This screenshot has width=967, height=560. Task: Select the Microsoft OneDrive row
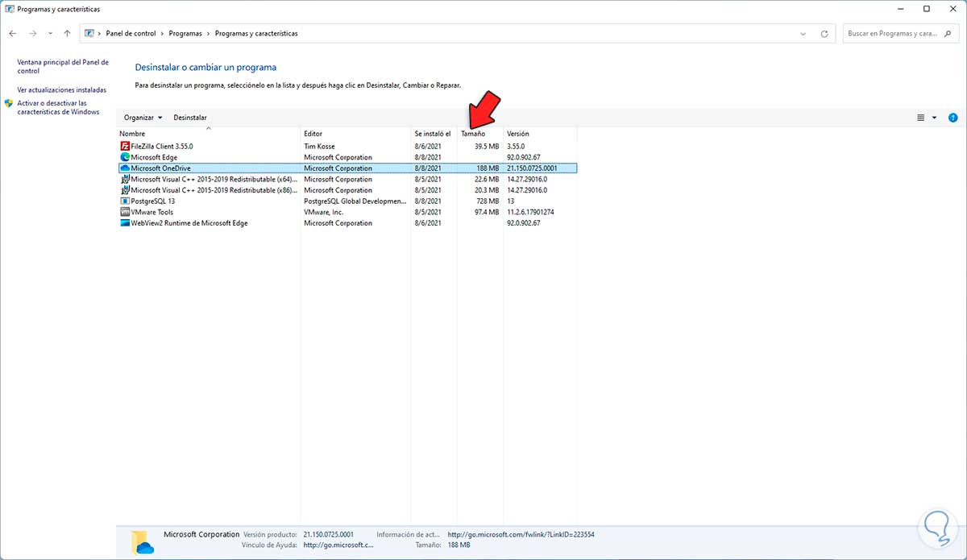pos(348,168)
